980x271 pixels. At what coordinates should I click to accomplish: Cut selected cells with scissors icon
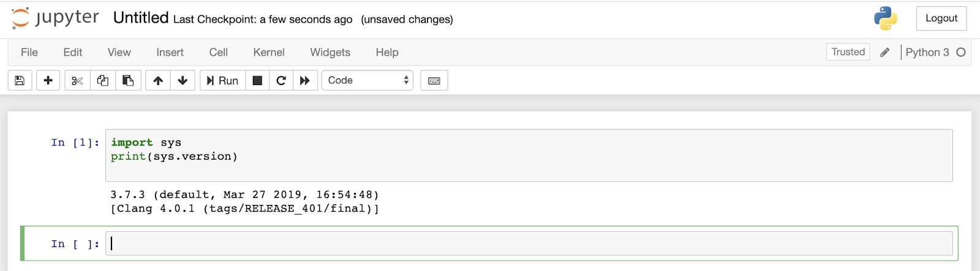pyautogui.click(x=77, y=81)
